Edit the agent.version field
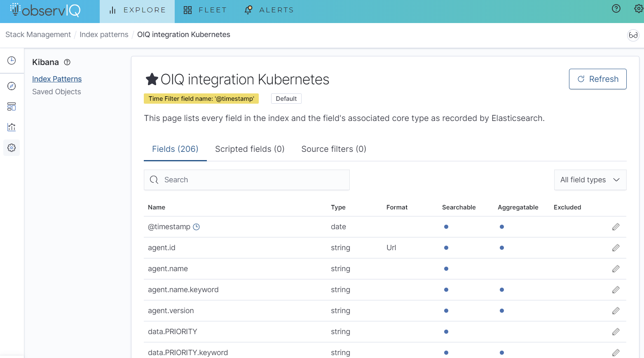Viewport: 644px width, 358px height. [616, 311]
